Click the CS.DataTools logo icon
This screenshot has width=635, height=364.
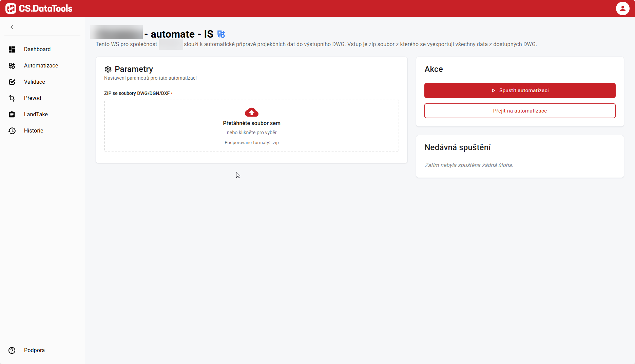[11, 8]
